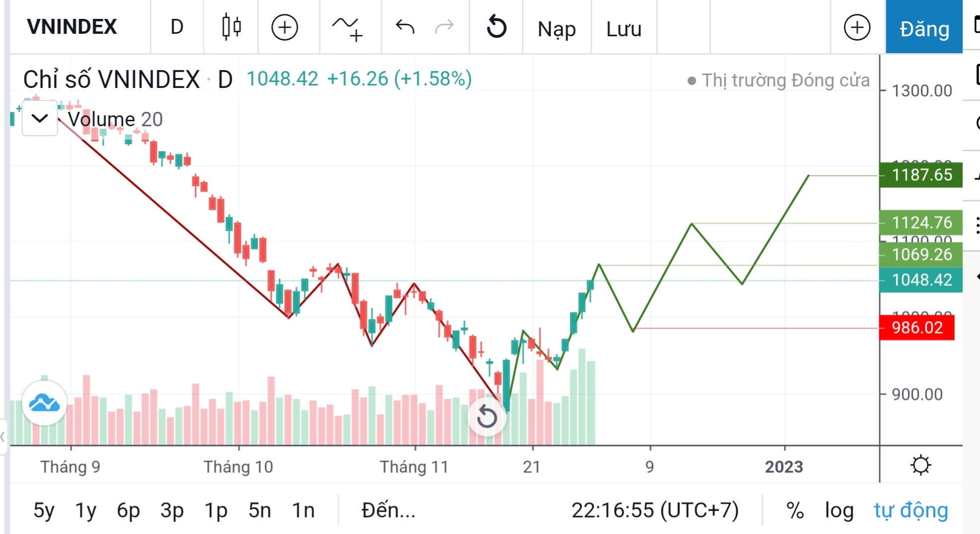The image size is (980, 534).
Task: Open chart settings gear icon
Action: click(920, 465)
